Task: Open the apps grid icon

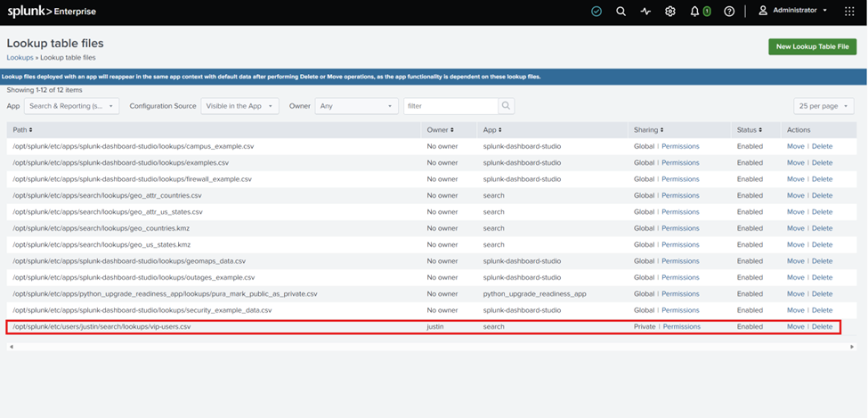Action: pos(849,11)
